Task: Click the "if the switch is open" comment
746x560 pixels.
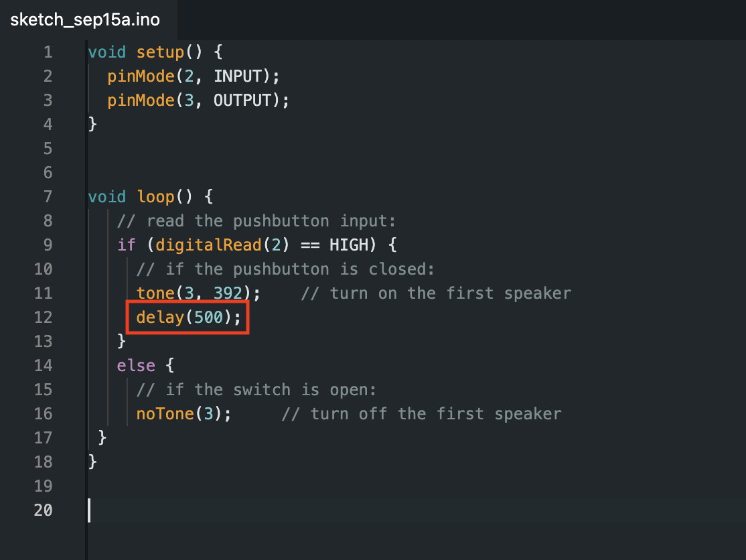Action: click(256, 390)
